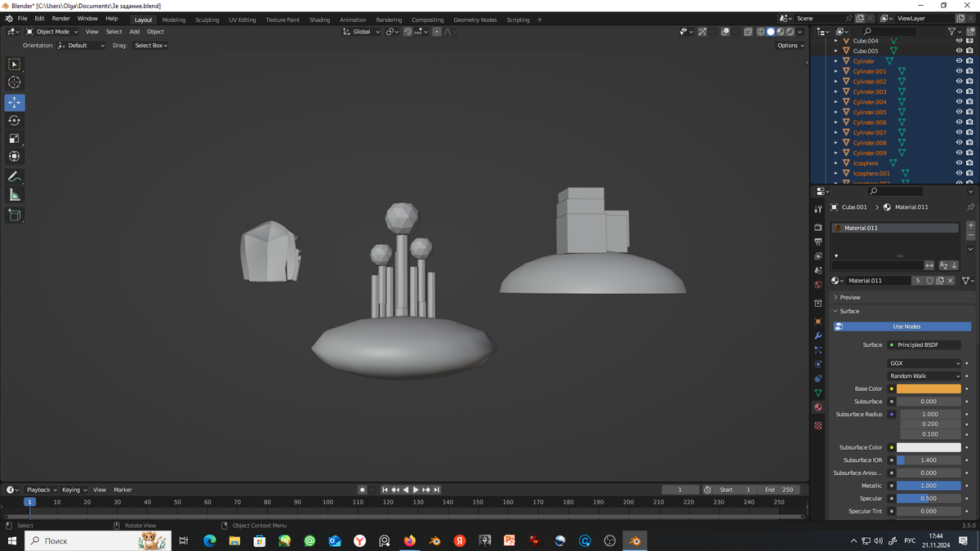Open the File menu
The width and height of the screenshot is (980, 551).
pos(23,18)
